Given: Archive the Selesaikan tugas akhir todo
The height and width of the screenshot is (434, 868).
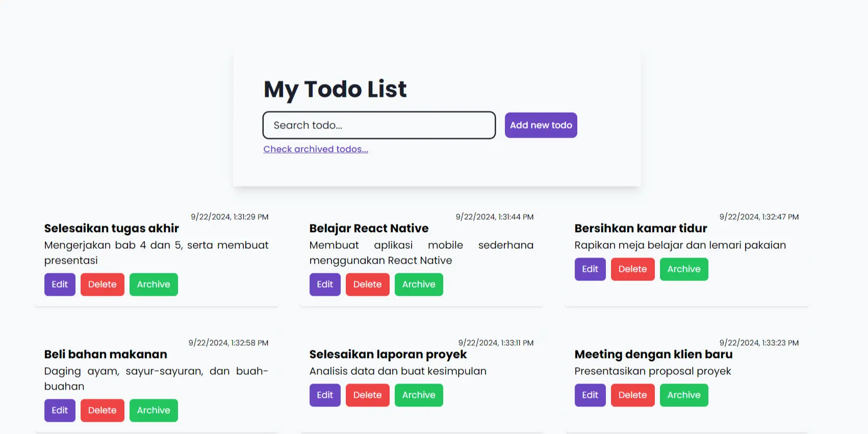Looking at the screenshot, I should coord(154,284).
